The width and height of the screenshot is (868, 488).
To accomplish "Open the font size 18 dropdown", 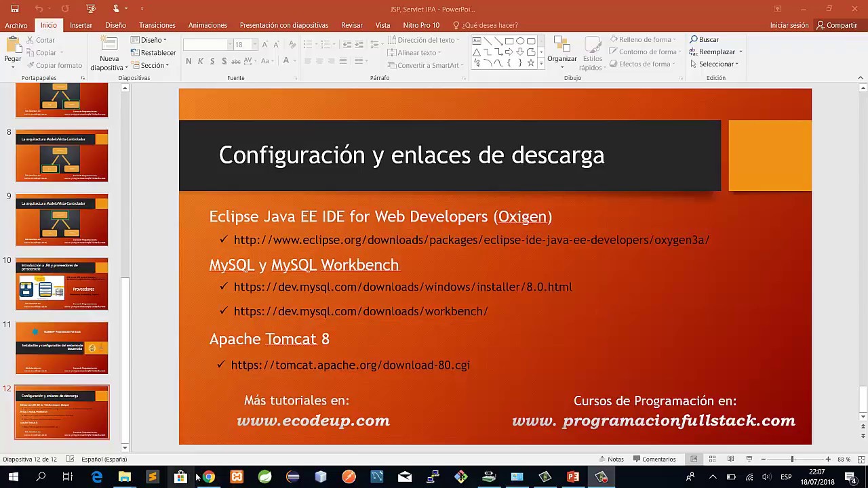I will point(255,44).
